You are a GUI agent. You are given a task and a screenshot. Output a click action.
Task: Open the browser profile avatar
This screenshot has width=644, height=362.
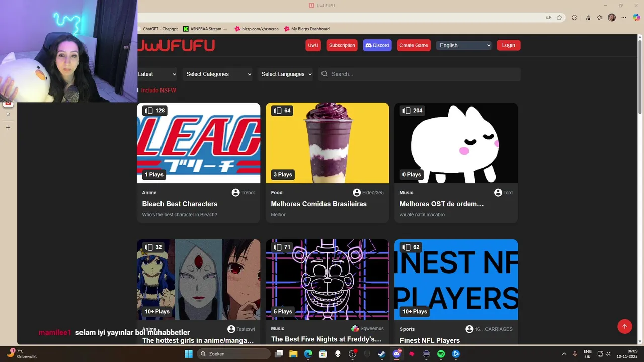612,17
